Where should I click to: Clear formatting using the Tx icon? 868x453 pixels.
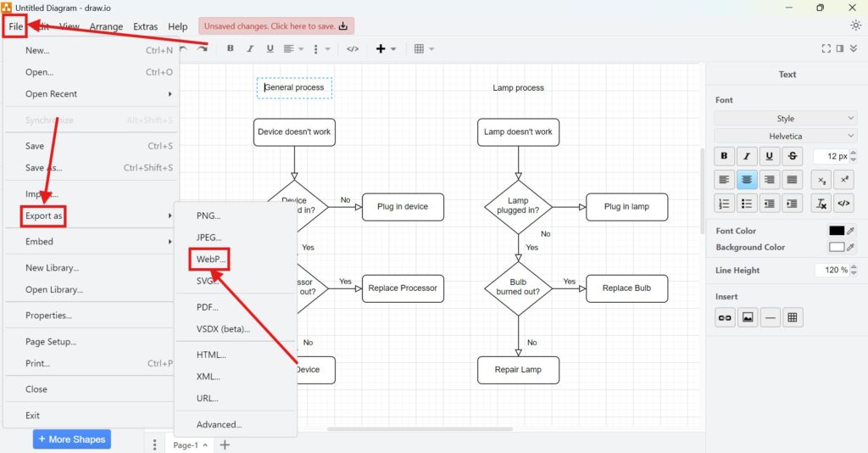pos(821,204)
